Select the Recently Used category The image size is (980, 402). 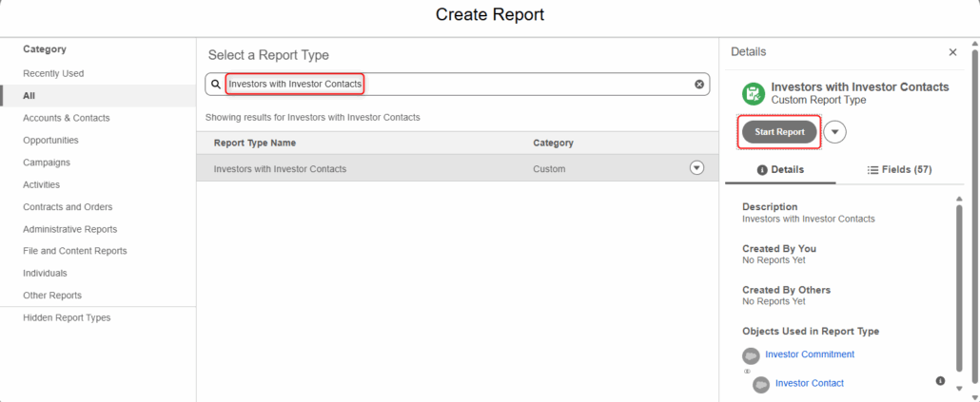53,74
